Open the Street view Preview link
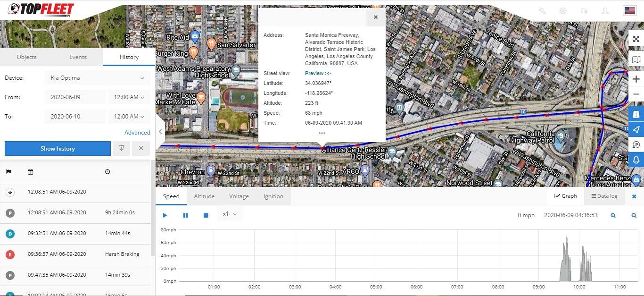Image resolution: width=644 pixels, height=296 pixels. (x=318, y=73)
